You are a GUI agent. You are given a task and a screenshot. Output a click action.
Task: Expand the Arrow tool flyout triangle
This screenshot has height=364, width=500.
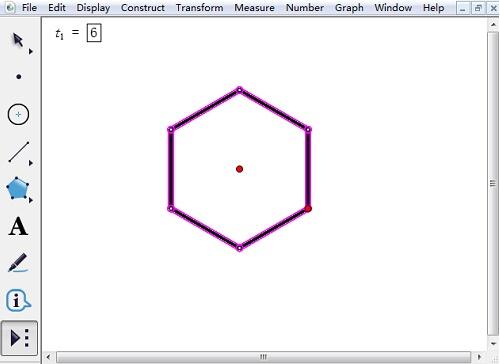tap(31, 51)
